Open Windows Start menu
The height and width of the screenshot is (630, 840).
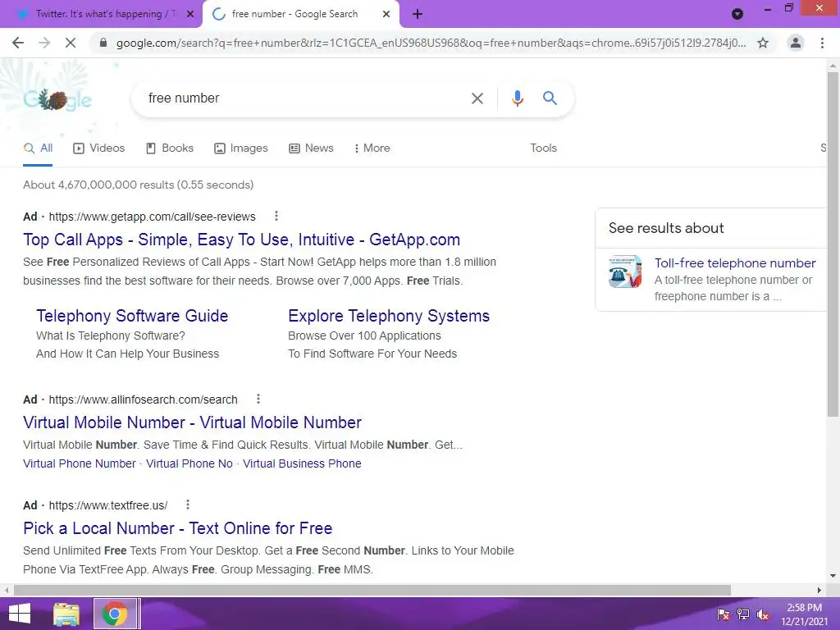pos(20,614)
